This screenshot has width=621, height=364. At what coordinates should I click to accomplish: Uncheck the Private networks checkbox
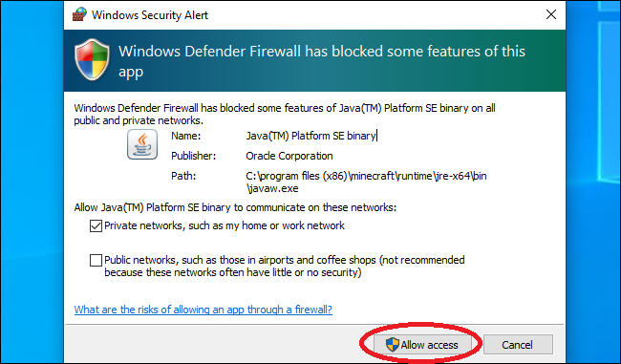tap(96, 226)
